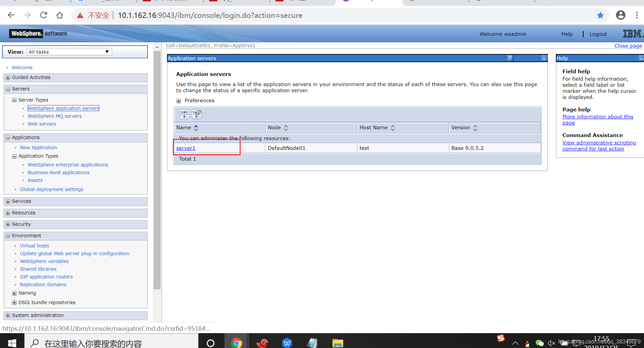The height and width of the screenshot is (348, 644).
Task: Expand the Security section
Action: pyautogui.click(x=8, y=224)
